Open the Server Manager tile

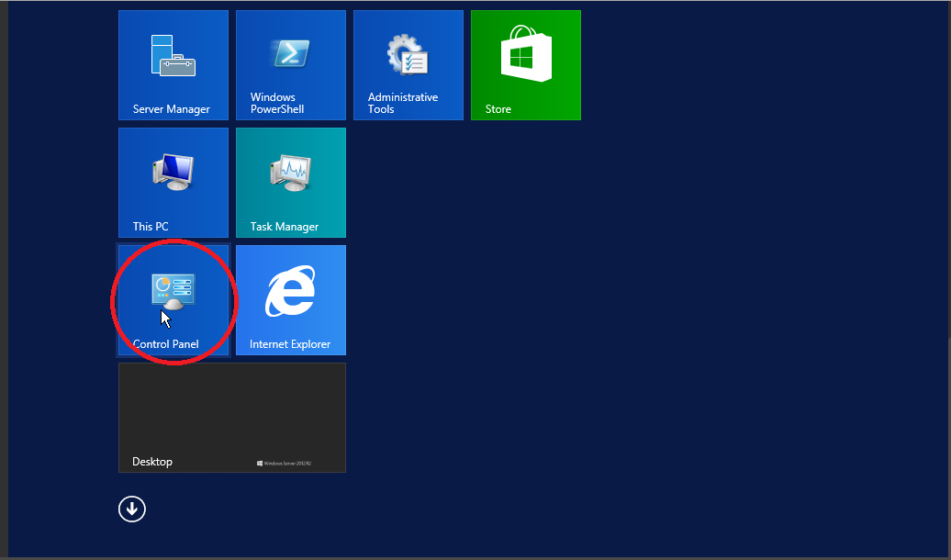pyautogui.click(x=173, y=65)
